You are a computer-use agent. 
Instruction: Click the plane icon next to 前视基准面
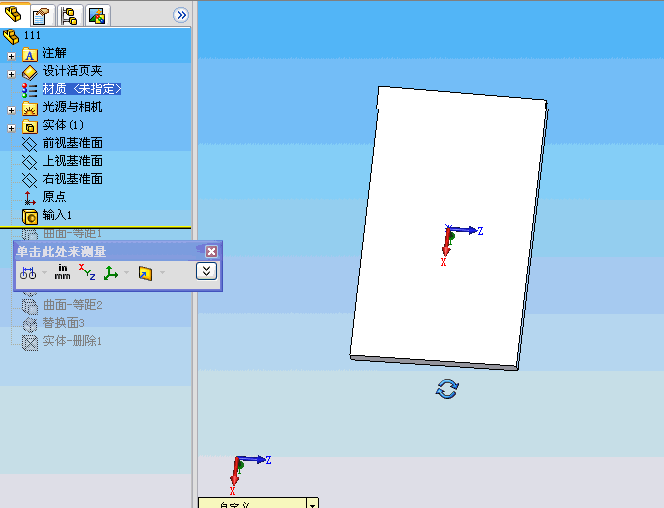pos(30,144)
